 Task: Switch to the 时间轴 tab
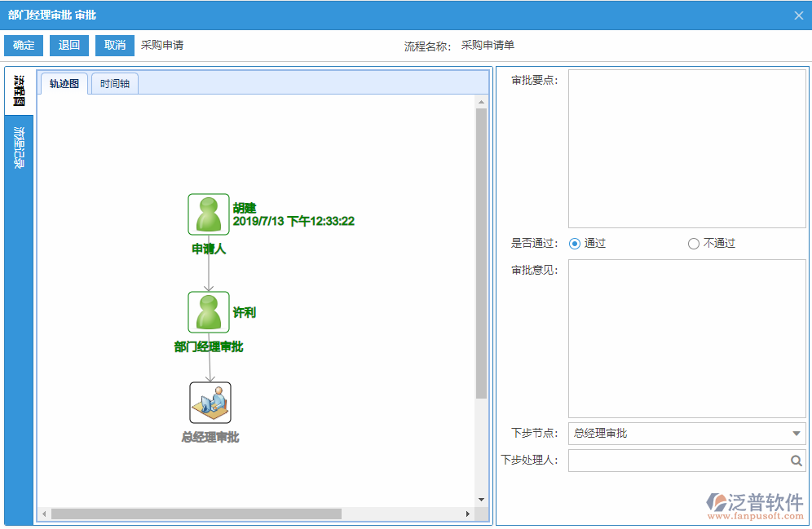point(115,84)
